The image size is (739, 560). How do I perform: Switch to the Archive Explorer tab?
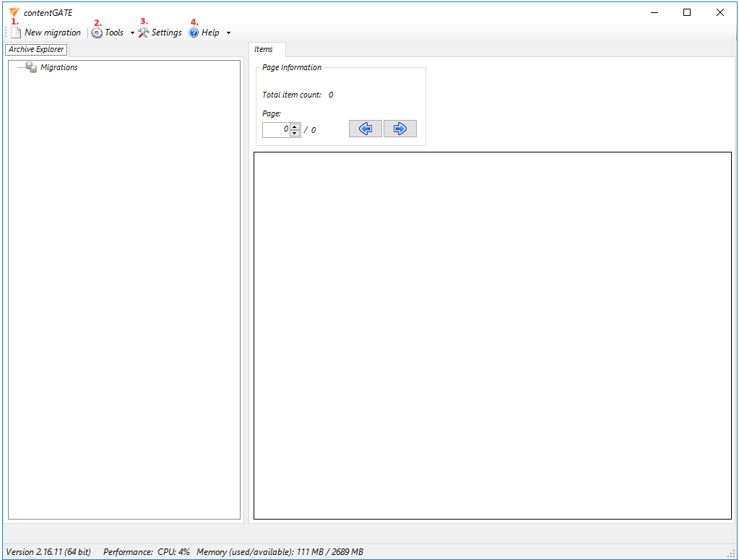36,49
